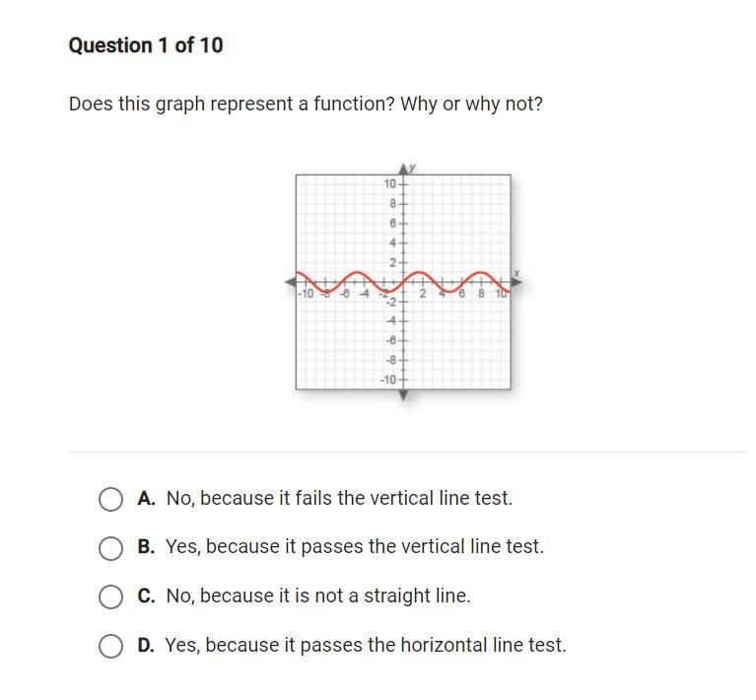Screen dimensions: 756x700
Task: Click the downward arrow at the y-axis bottom
Action: 403,394
